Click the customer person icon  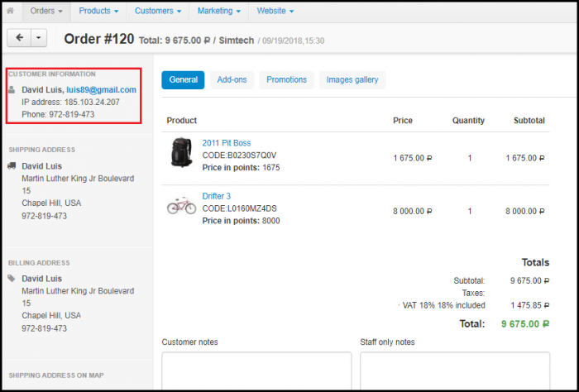tap(12, 89)
